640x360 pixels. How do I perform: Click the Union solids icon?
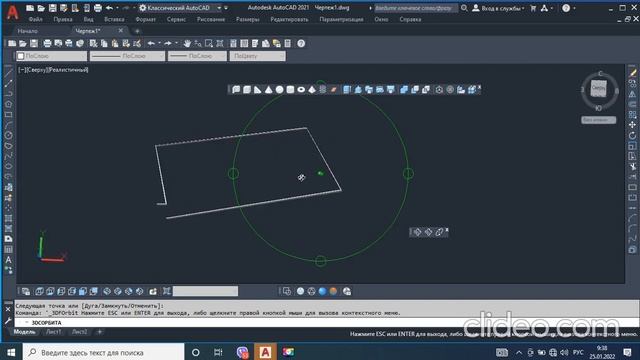coord(404,89)
